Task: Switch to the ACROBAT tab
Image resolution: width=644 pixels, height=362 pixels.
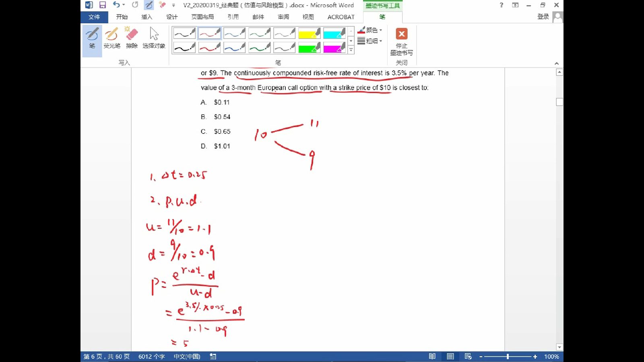Action: pos(341,17)
